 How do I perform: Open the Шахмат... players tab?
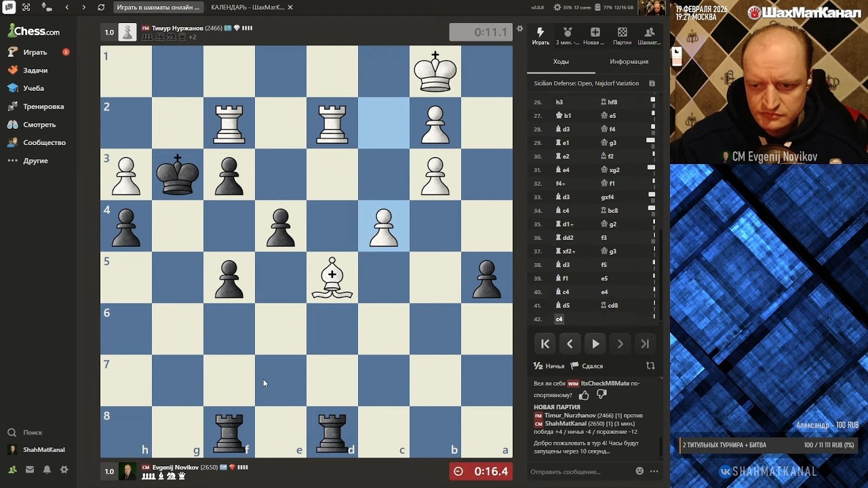(x=649, y=36)
